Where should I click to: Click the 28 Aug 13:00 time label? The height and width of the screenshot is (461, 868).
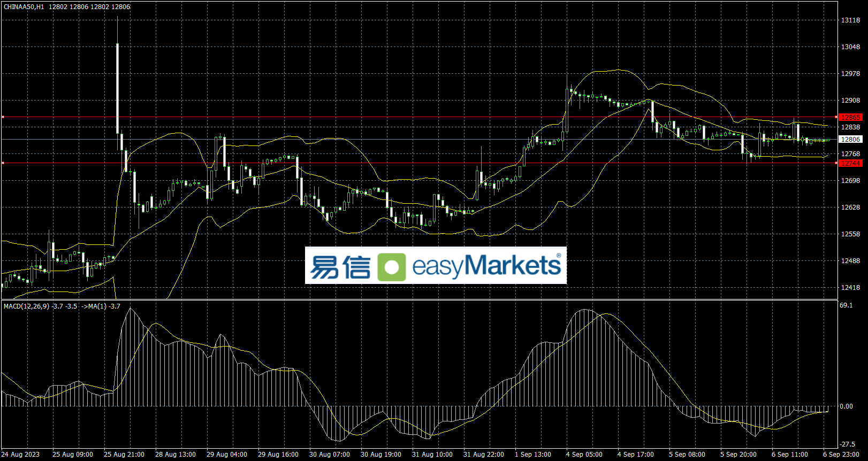click(176, 455)
